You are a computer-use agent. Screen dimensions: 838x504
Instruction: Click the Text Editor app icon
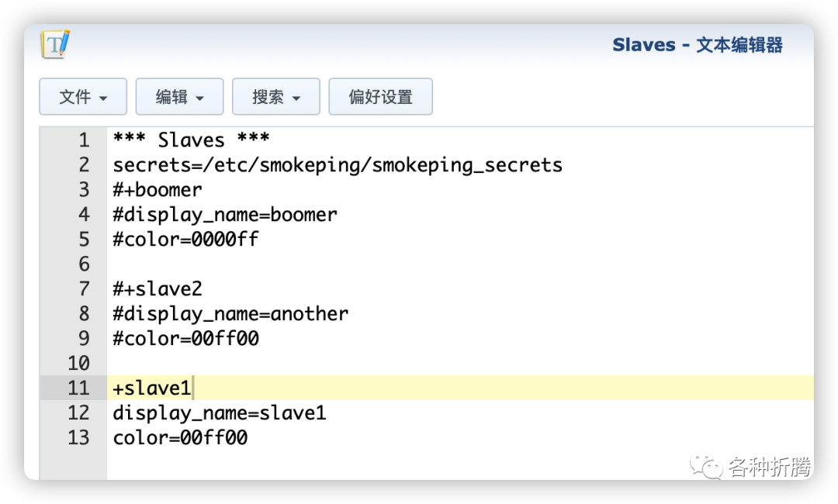55,44
